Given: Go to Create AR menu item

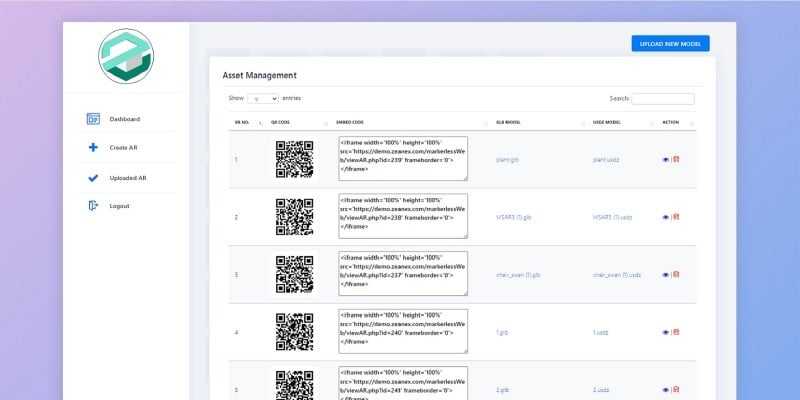Looking at the screenshot, I should [124, 148].
